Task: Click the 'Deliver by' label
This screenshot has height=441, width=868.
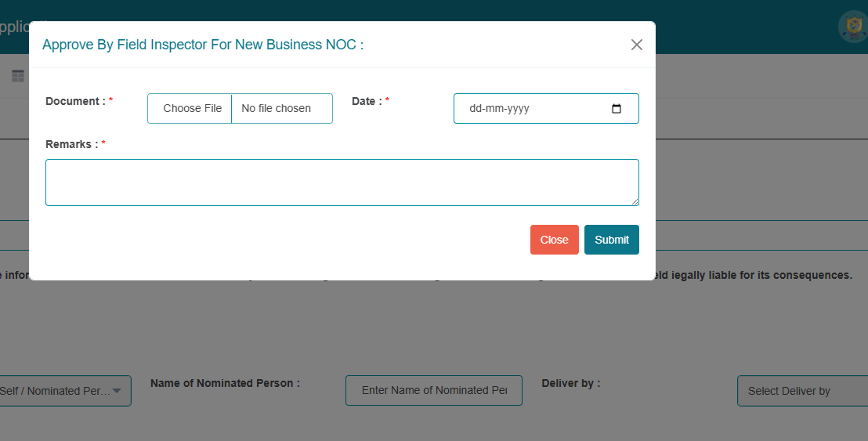Action: (570, 383)
